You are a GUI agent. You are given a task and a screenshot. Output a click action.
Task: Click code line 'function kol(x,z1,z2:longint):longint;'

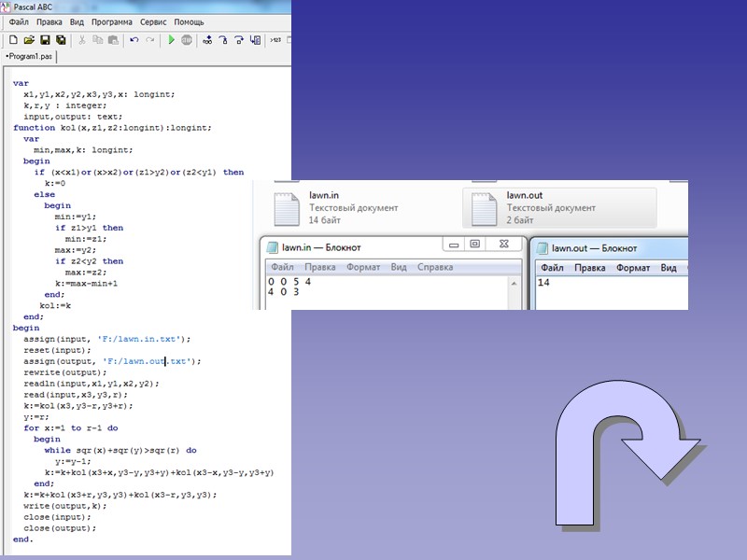(112, 128)
